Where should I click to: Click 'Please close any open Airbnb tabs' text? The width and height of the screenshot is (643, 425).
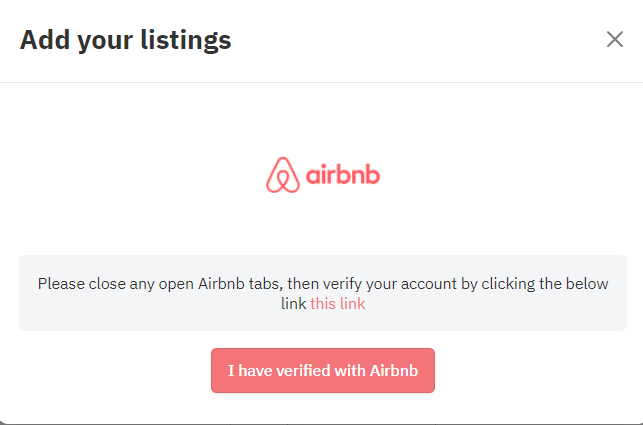coord(160,284)
